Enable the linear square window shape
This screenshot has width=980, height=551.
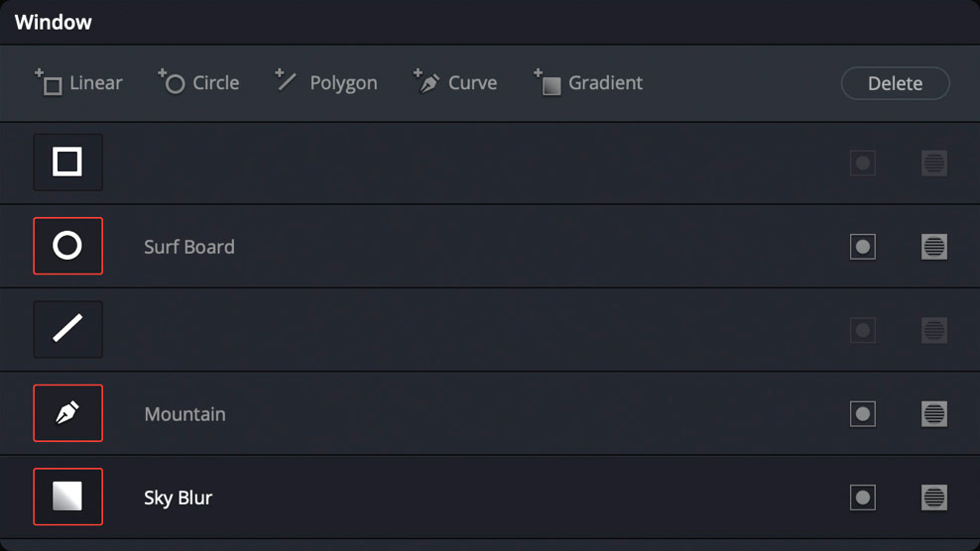point(67,162)
